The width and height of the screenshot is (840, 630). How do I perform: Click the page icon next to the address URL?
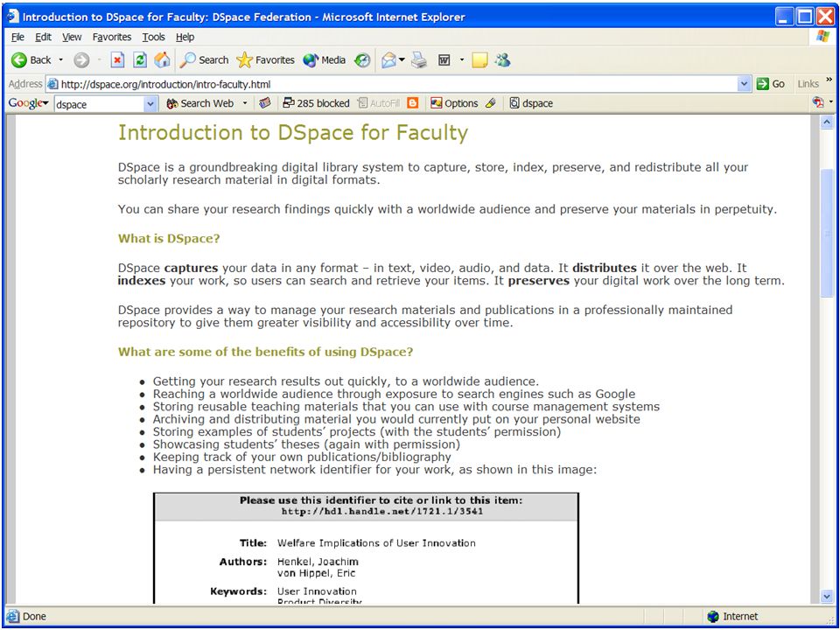[x=52, y=84]
